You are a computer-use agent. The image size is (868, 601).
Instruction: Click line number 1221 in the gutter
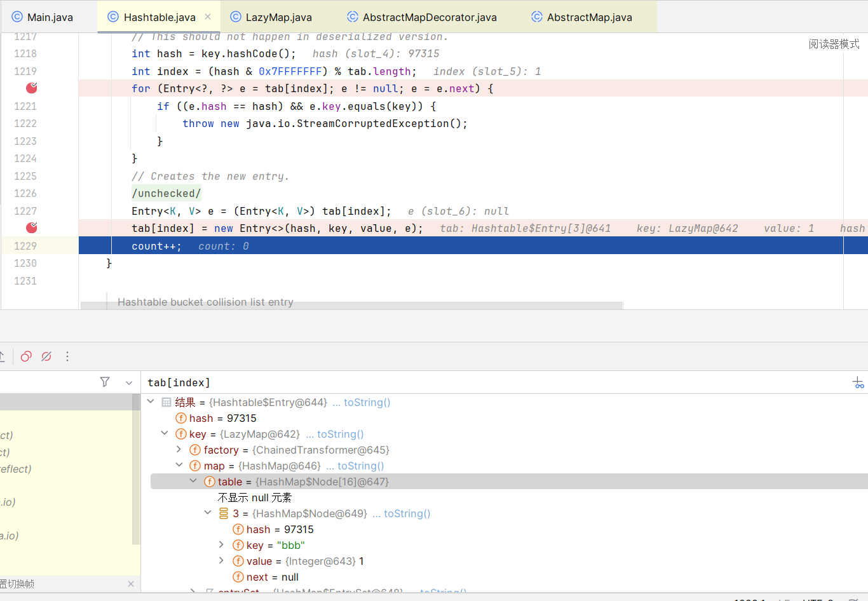click(25, 106)
